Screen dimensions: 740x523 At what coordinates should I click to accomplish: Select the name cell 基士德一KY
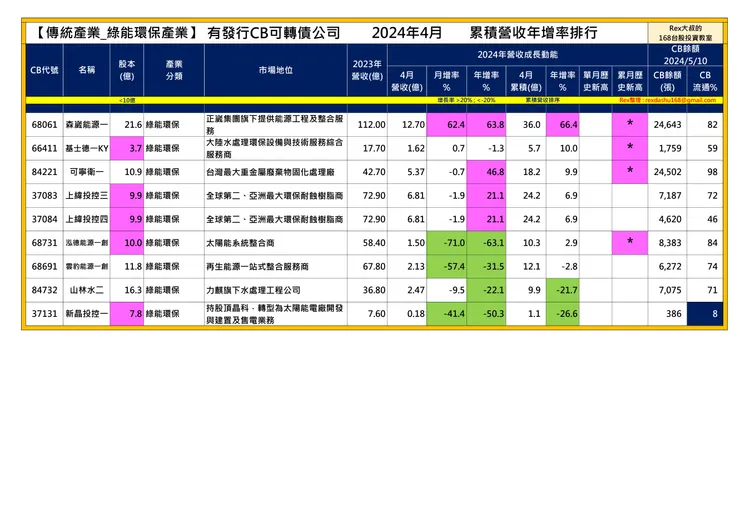[x=87, y=148]
